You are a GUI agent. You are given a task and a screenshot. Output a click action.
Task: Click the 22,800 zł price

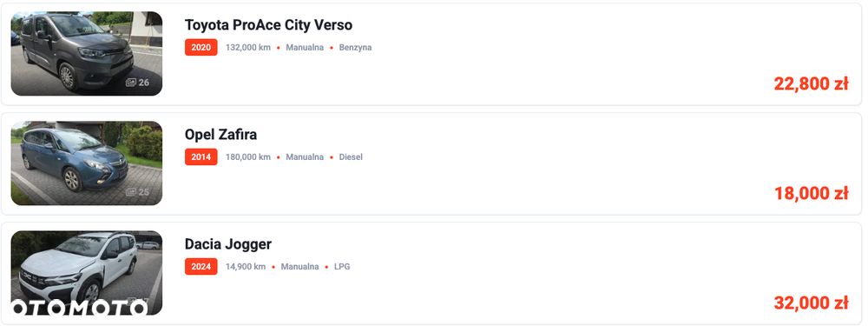(x=811, y=83)
